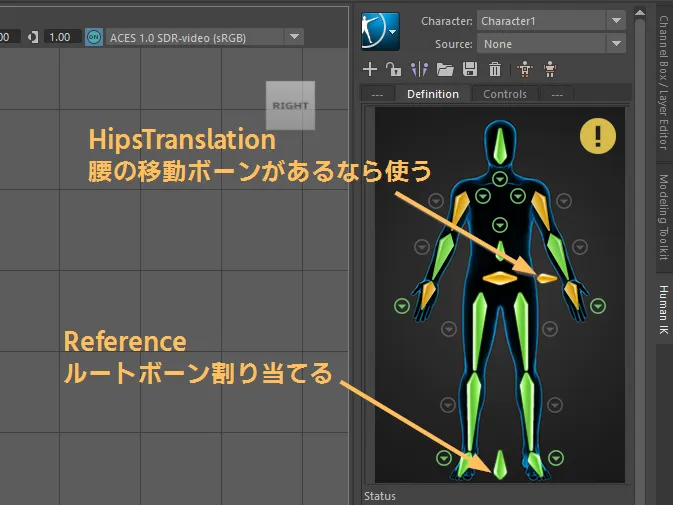The height and width of the screenshot is (505, 673).
Task: Switch to the Definition tab
Action: pos(433,94)
